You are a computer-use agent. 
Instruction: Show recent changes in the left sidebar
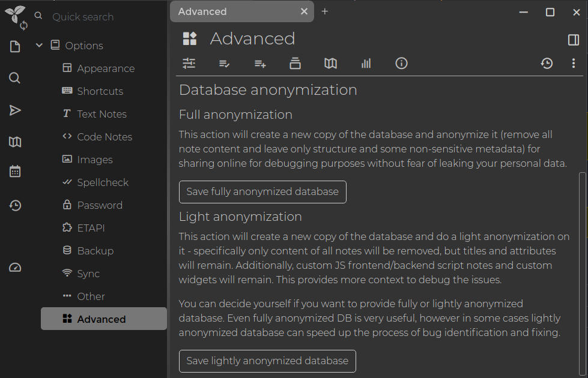(15, 206)
